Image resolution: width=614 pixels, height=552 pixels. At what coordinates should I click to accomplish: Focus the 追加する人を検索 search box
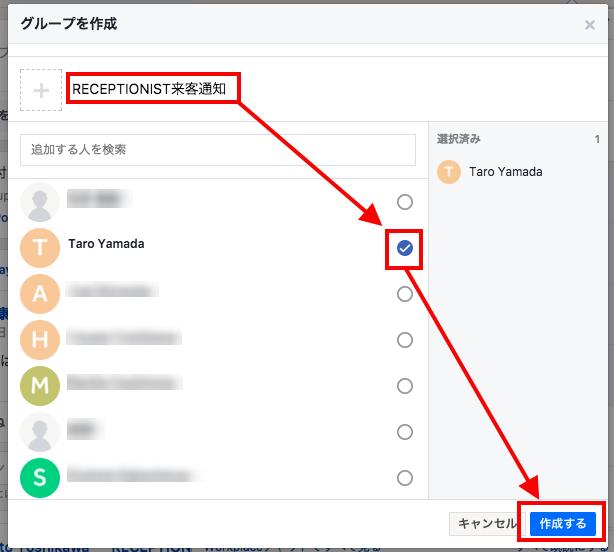217,150
